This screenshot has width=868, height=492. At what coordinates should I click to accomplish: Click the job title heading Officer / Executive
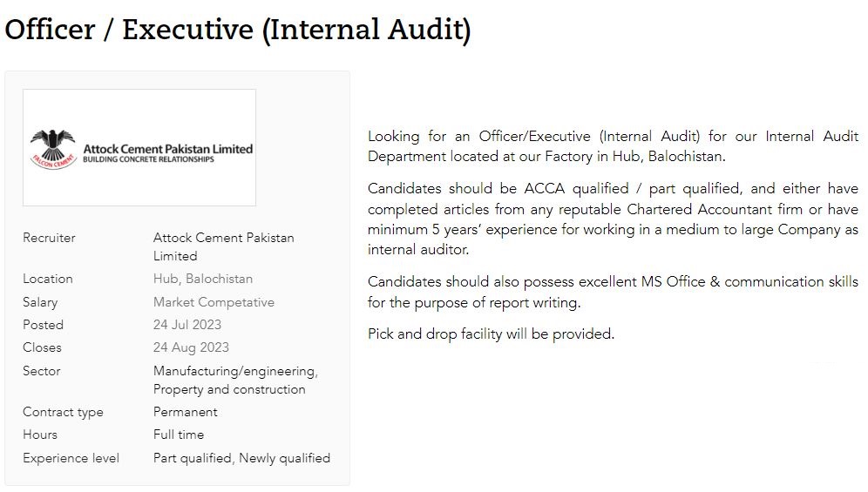coord(237,30)
